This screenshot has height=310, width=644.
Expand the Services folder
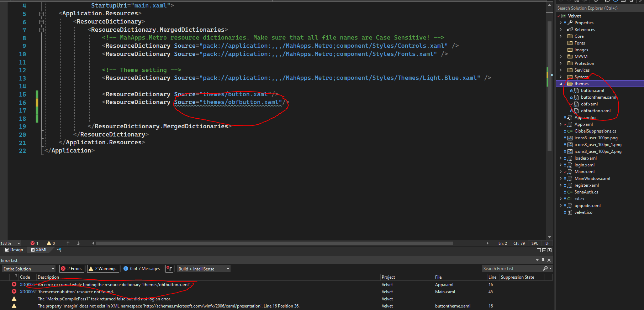pyautogui.click(x=560, y=70)
